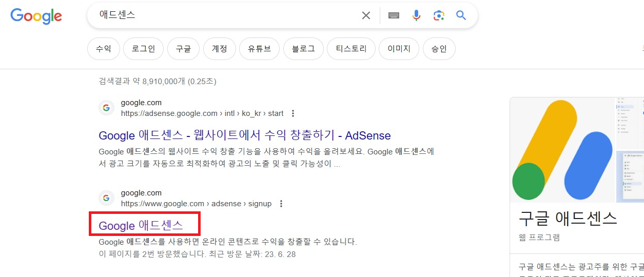Open the on-screen keyboard input tool
Image resolution: width=644 pixels, height=277 pixels.
394,15
